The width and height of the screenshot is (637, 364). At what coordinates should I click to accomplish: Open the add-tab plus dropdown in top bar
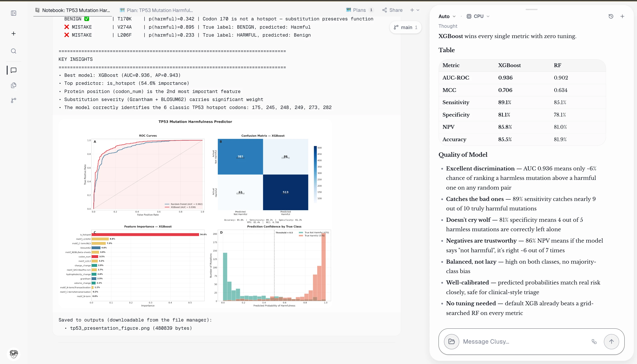click(415, 10)
